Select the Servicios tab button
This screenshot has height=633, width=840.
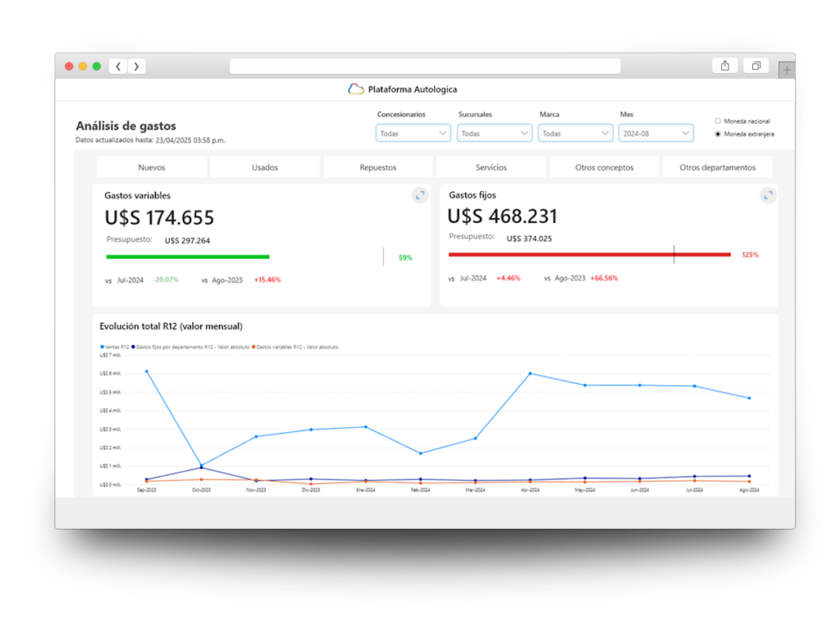tap(491, 167)
